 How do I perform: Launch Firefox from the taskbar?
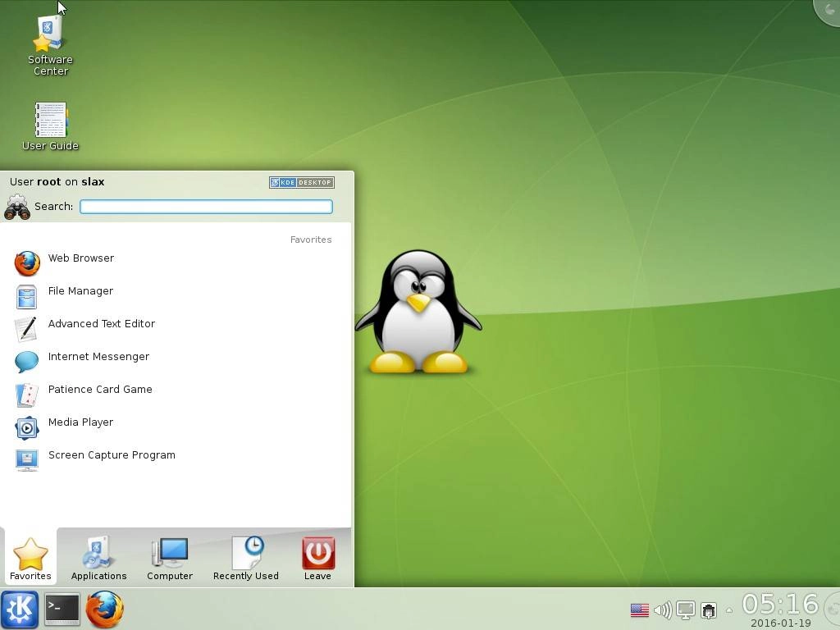pyautogui.click(x=104, y=609)
